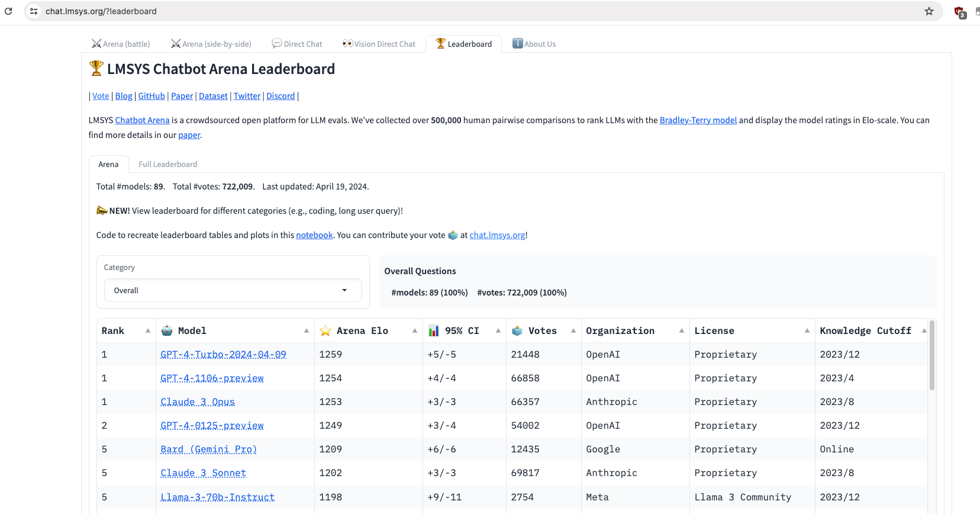Viewport: 980px width, 514px height.
Task: Select the Arena sub-tab
Action: tap(108, 164)
